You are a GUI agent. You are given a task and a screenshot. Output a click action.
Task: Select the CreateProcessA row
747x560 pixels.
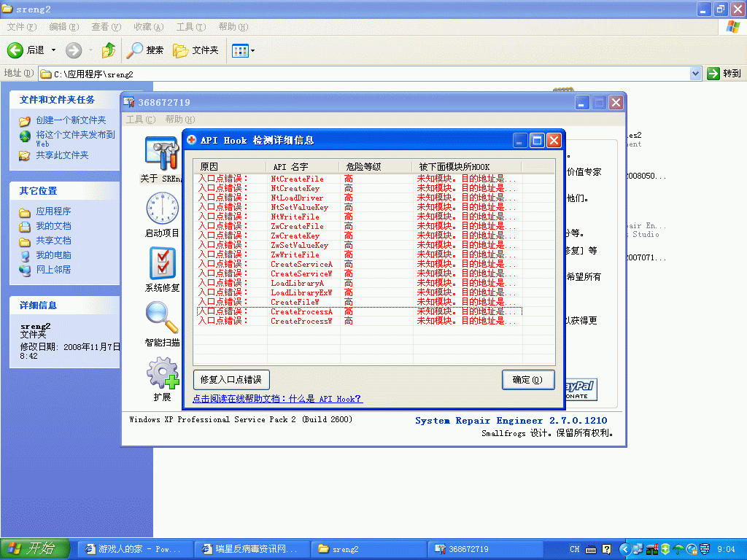tap(360, 312)
